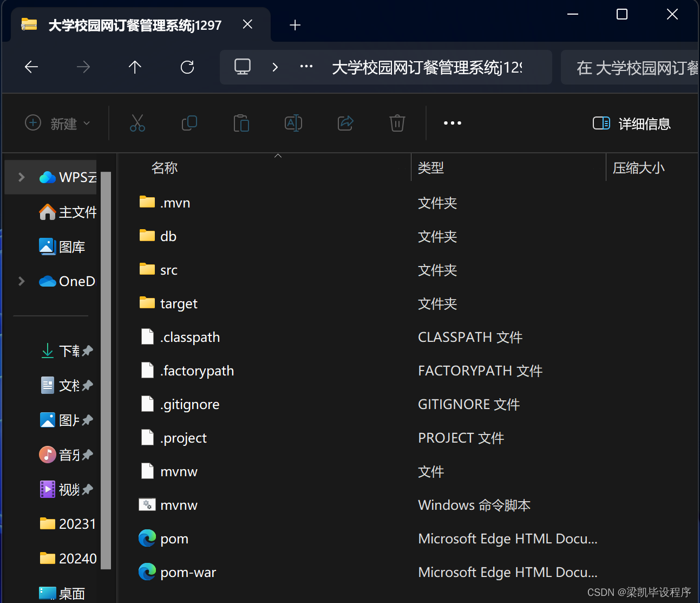Click the Share icon in the toolbar

pyautogui.click(x=345, y=123)
